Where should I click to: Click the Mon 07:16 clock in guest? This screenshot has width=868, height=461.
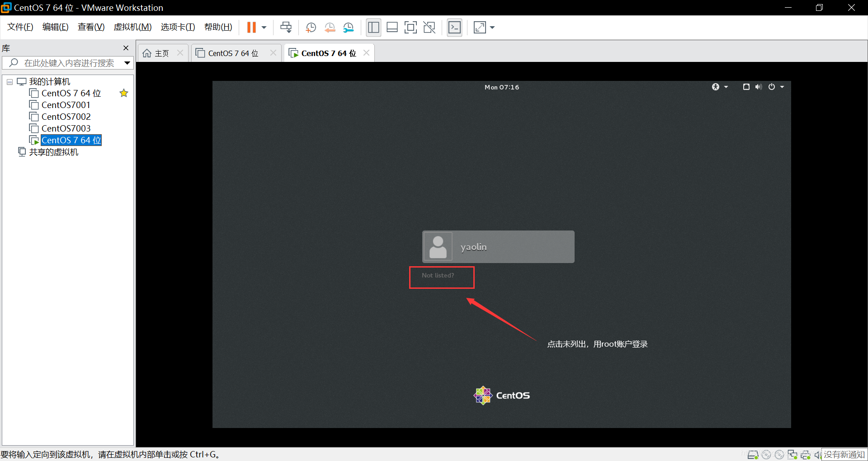[x=502, y=87]
